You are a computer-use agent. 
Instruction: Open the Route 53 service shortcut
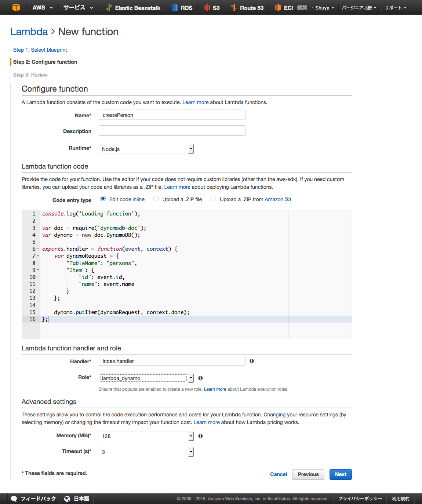[x=247, y=8]
